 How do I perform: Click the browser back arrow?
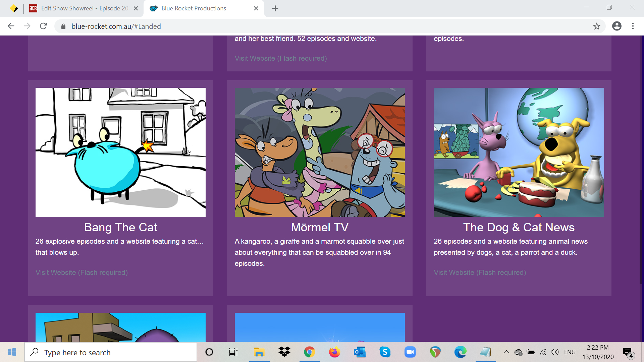click(x=11, y=26)
